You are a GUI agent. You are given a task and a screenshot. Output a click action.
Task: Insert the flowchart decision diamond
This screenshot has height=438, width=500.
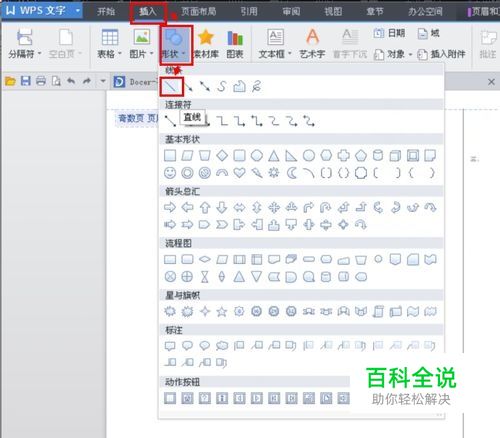click(205, 259)
